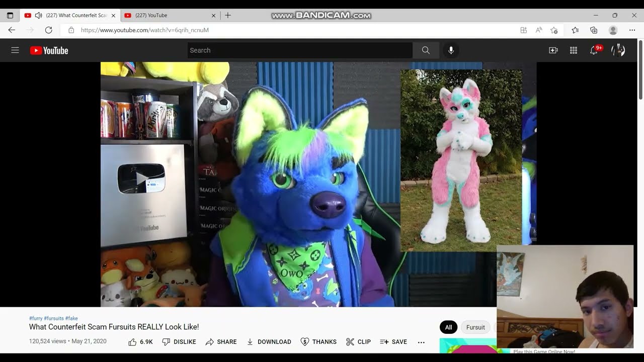Screen dimensions: 644x362
Task: Click the video player to pause
Action: pyautogui.click(x=318, y=184)
